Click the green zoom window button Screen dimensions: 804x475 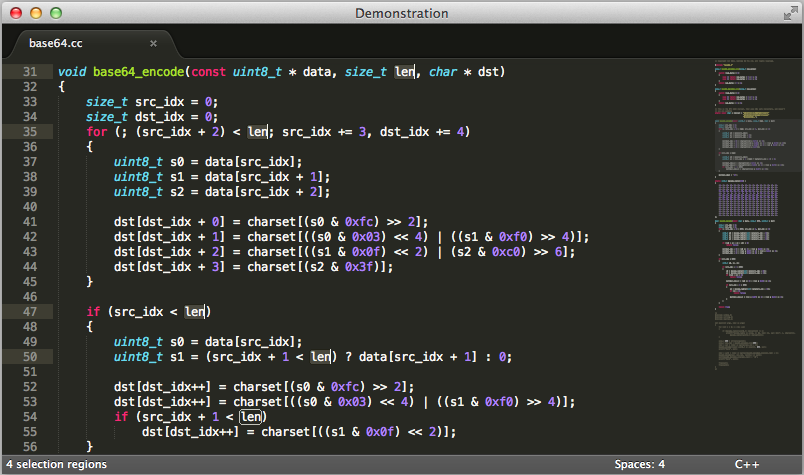56,13
